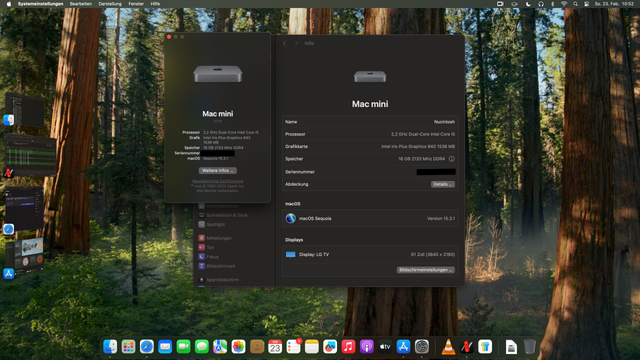This screenshot has width=640, height=360.
Task: Close the About This Mac window
Action: (169, 37)
